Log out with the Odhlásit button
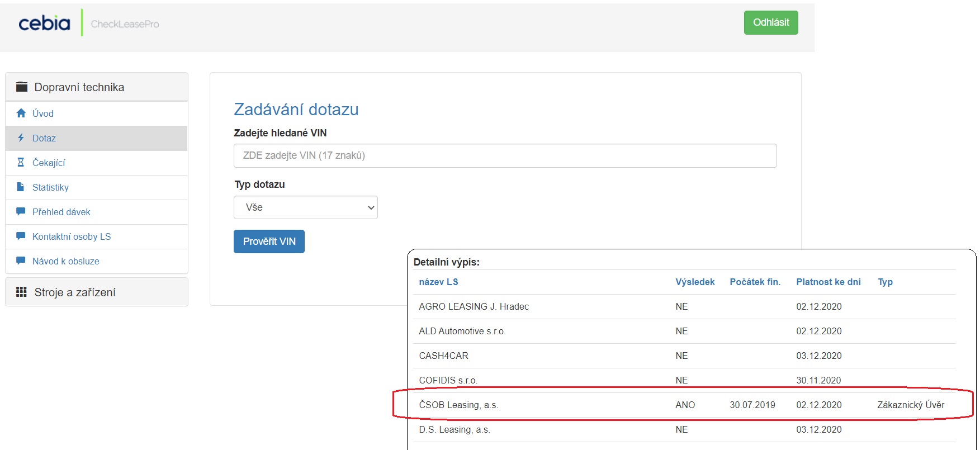The width and height of the screenshot is (980, 450). coord(771,22)
